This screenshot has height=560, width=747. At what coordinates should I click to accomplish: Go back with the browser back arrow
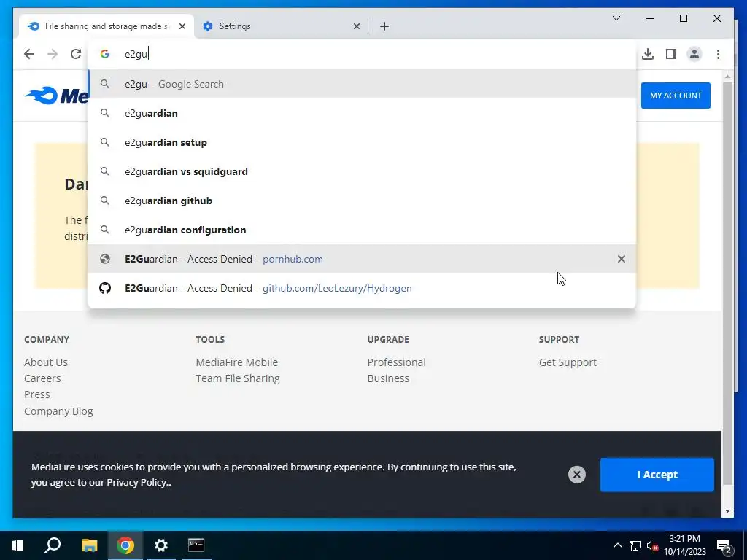point(29,54)
